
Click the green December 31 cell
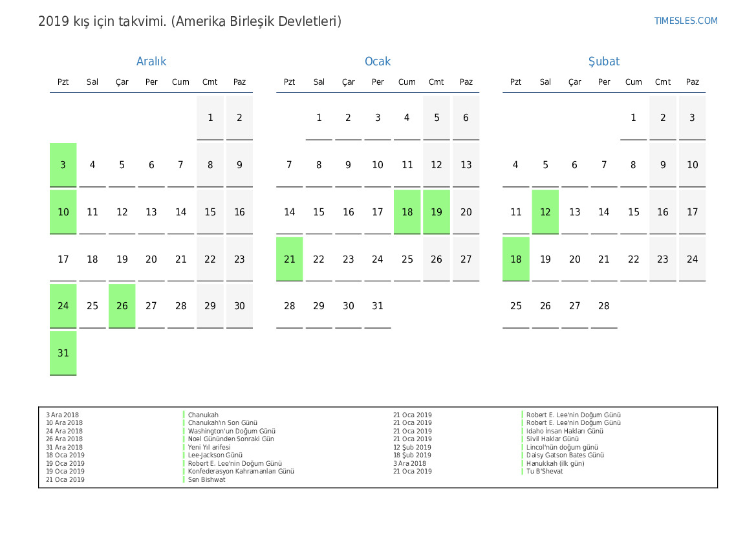(63, 353)
